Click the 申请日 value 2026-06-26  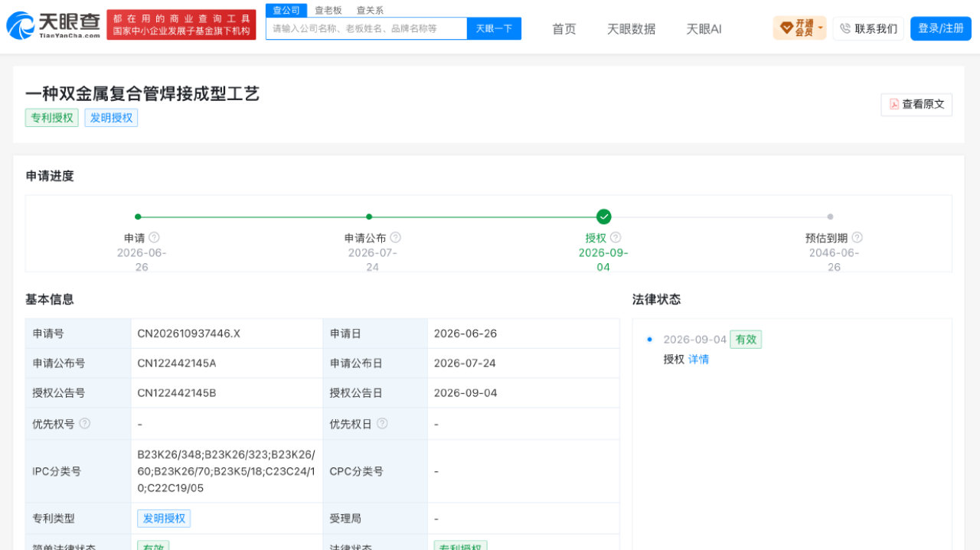click(465, 334)
